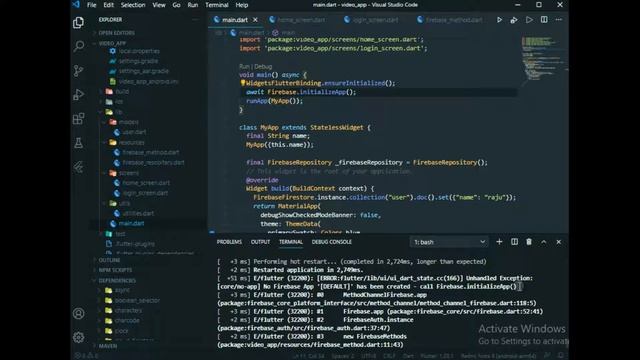Viewport: 640px width, 360px height.
Task: Open the File menu
Action: pos(91,5)
